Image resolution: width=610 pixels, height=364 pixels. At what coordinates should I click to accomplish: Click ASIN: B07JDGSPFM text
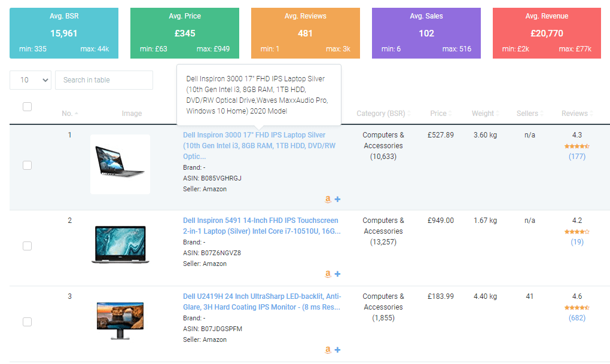pyautogui.click(x=212, y=329)
